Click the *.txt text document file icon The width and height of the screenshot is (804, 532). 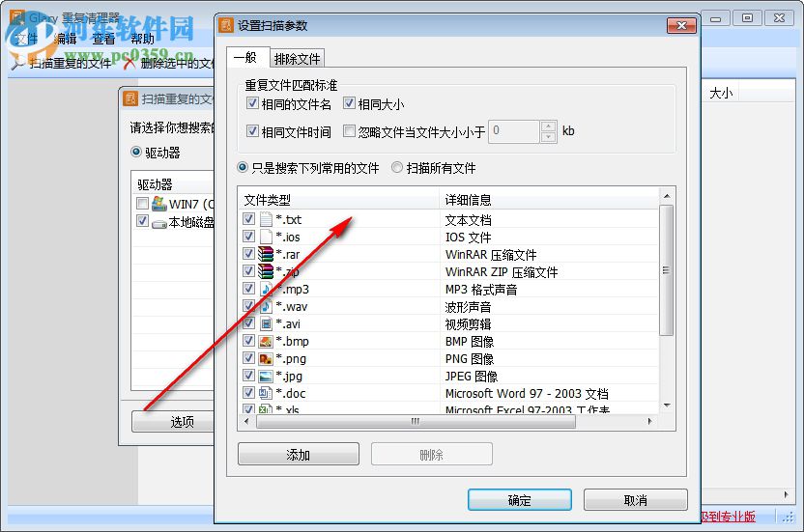[x=266, y=219]
